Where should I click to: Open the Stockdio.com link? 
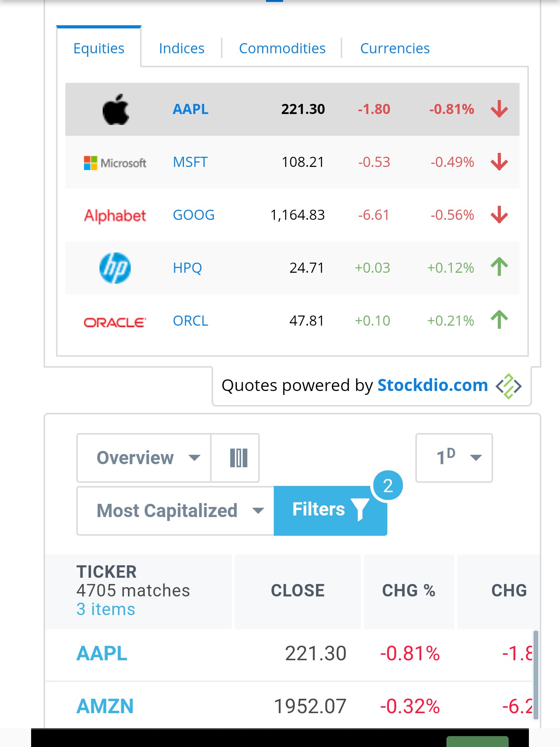coord(432,386)
